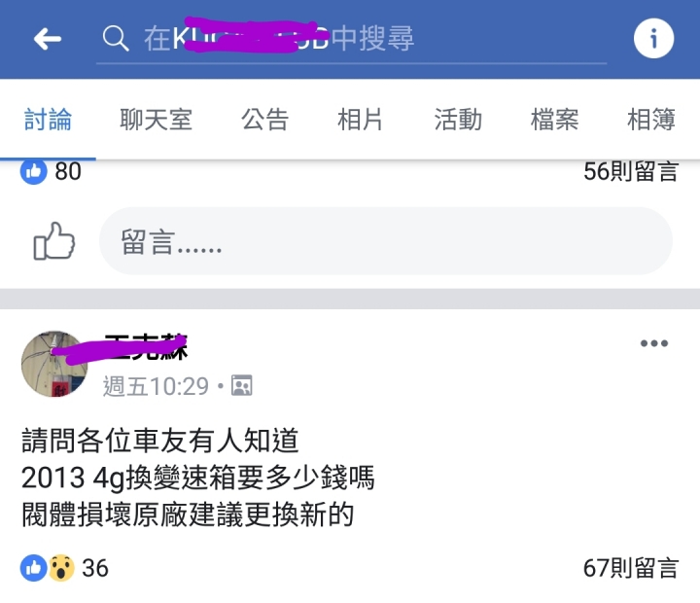Switch to the 討論 tab
700x603 pixels.
[48, 120]
